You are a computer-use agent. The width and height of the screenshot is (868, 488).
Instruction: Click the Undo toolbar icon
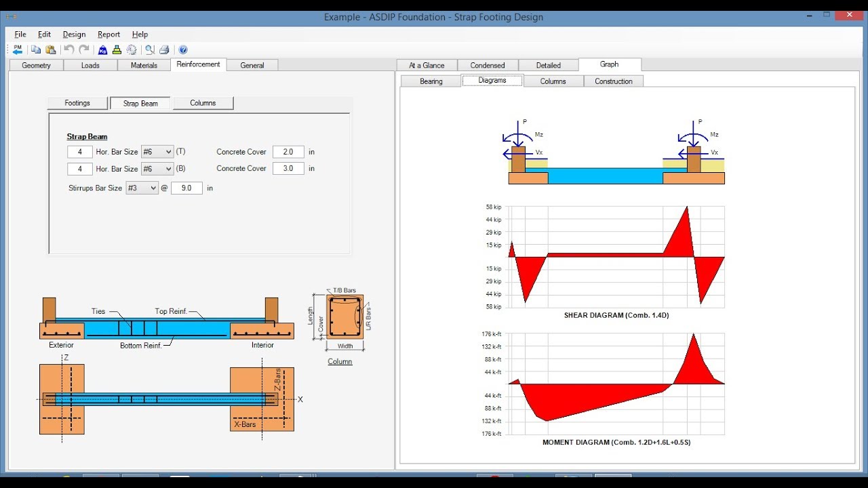click(x=69, y=49)
